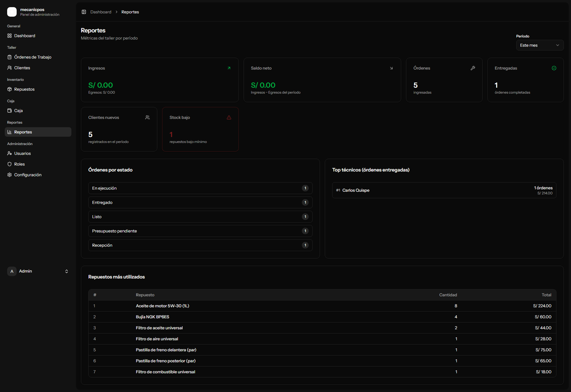Image resolution: width=571 pixels, height=392 pixels.
Task: Click the Caja wallet icon
Action: pos(10,111)
